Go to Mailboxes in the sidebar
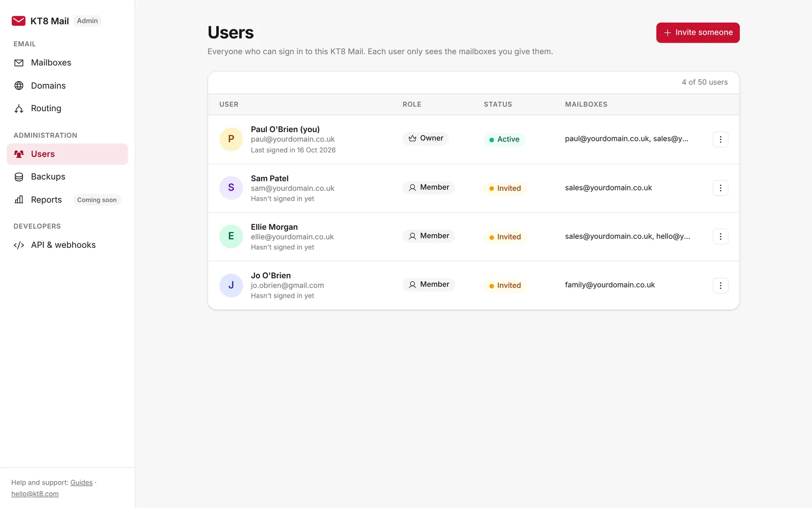812x508 pixels. pyautogui.click(x=67, y=63)
